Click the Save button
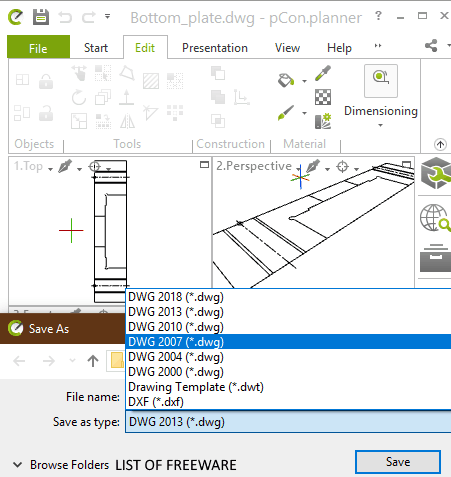The width and height of the screenshot is (451, 477). (x=398, y=462)
